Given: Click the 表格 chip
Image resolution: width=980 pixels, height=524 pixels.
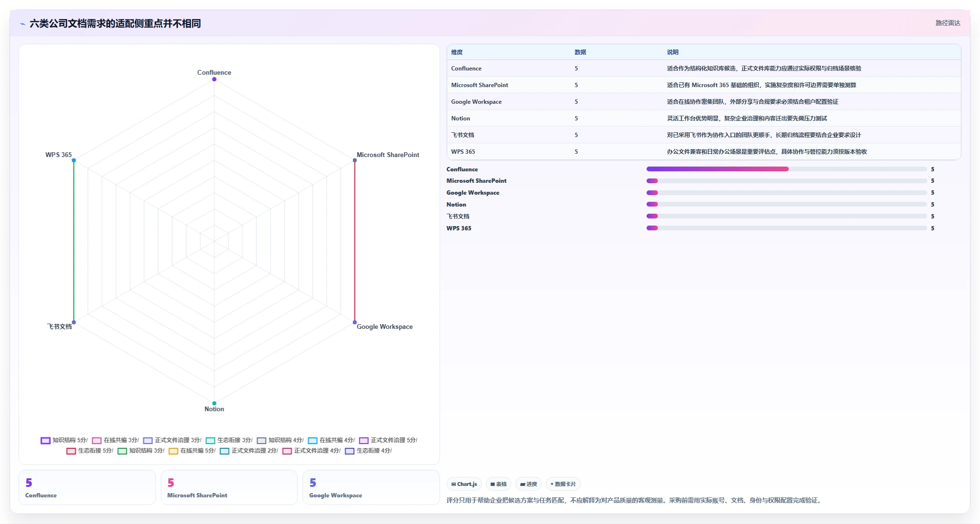Looking at the screenshot, I should pos(499,484).
